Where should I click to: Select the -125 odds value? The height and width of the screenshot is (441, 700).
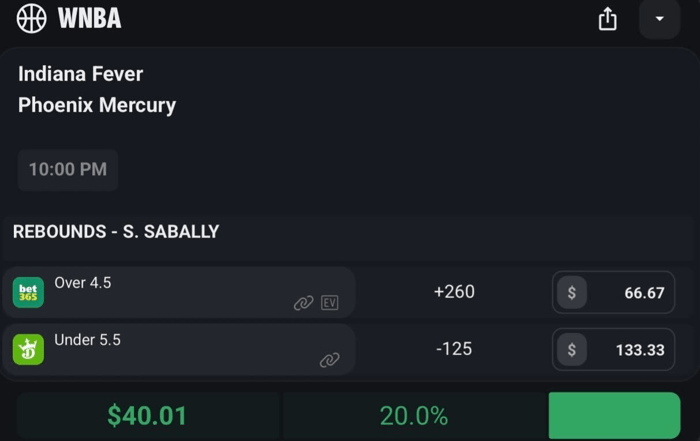(453, 349)
